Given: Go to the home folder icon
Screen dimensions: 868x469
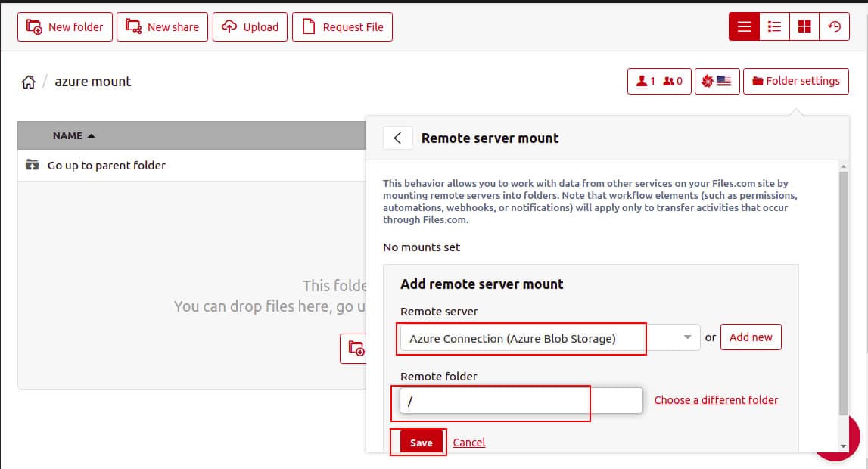Looking at the screenshot, I should pyautogui.click(x=29, y=82).
